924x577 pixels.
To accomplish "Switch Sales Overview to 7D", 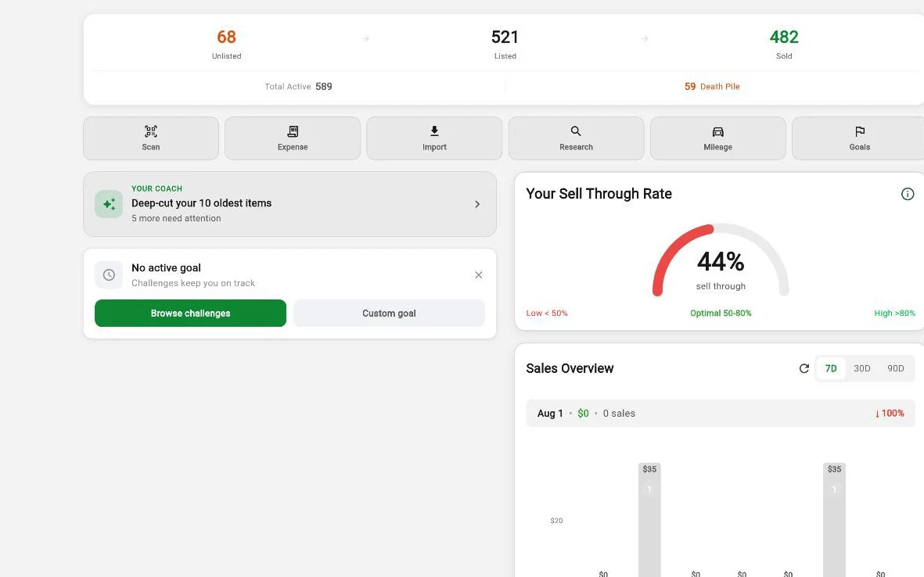I will (x=831, y=368).
